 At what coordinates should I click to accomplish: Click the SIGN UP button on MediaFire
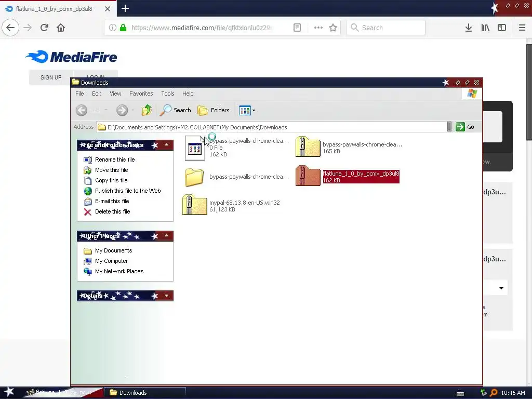point(51,77)
